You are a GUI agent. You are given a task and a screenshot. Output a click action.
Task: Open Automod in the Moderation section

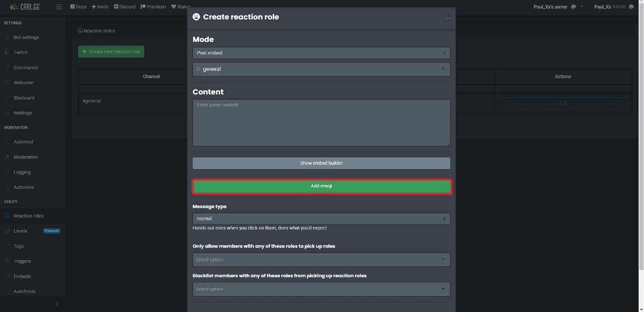point(23,142)
